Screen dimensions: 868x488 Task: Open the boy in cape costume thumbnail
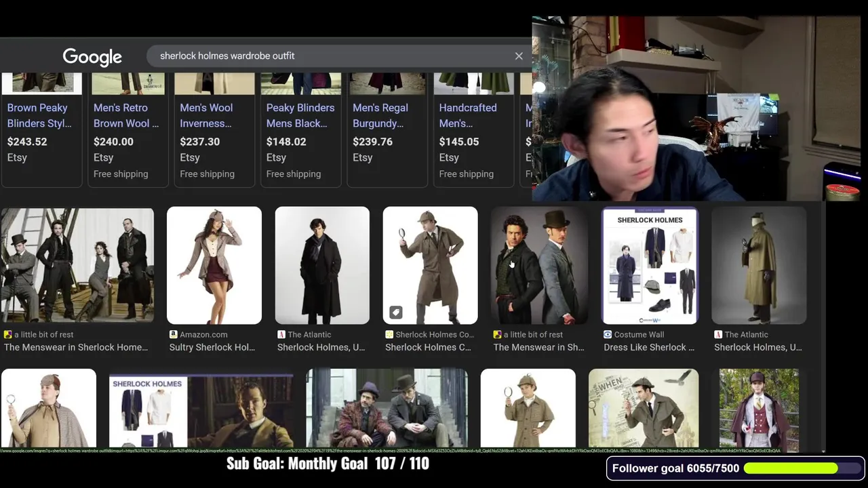tap(49, 408)
